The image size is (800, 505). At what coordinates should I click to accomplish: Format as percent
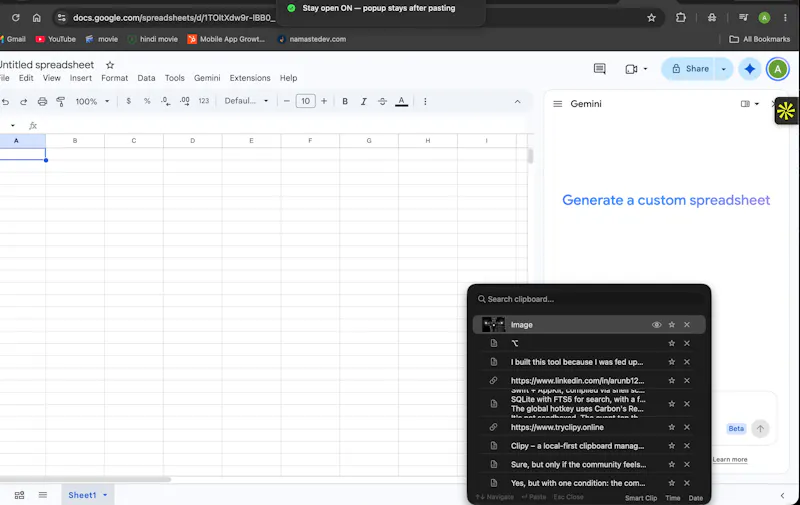pyautogui.click(x=147, y=102)
